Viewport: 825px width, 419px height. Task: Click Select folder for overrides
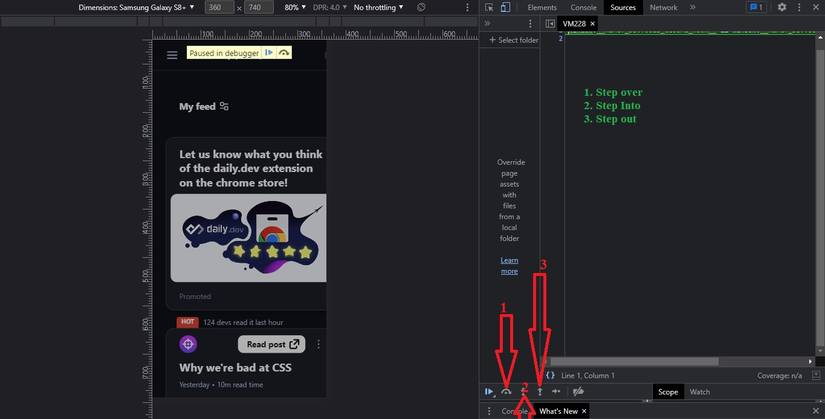coord(514,40)
